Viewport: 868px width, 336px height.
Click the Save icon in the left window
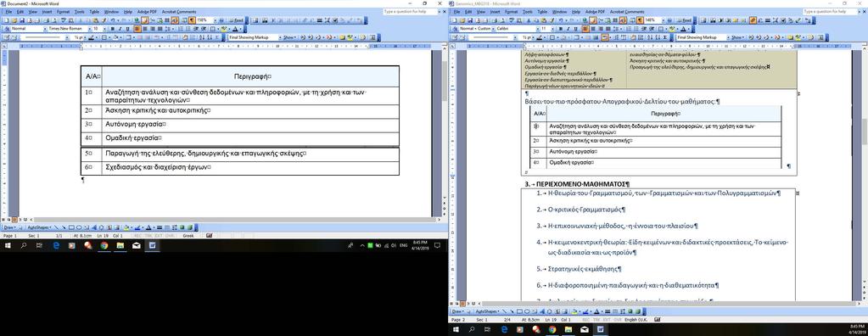[x=22, y=20]
